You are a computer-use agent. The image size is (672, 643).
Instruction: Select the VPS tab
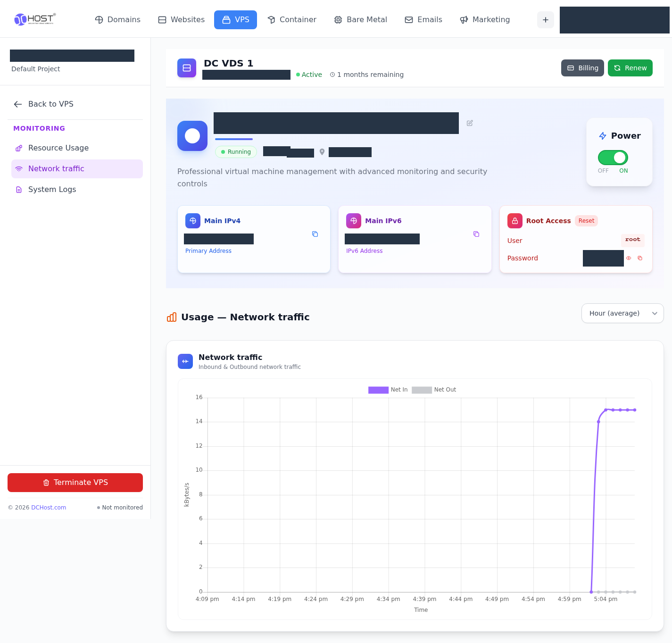tap(235, 20)
